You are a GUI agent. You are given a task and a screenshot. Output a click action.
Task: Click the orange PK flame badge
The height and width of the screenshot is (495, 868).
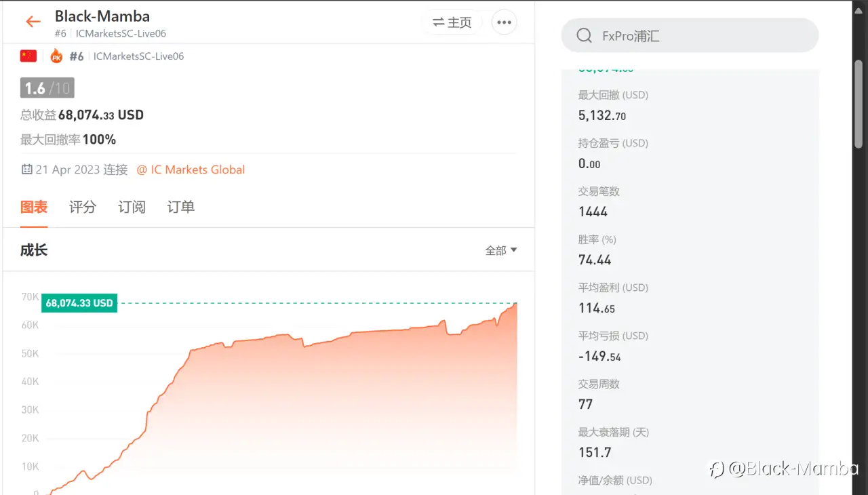tap(56, 56)
